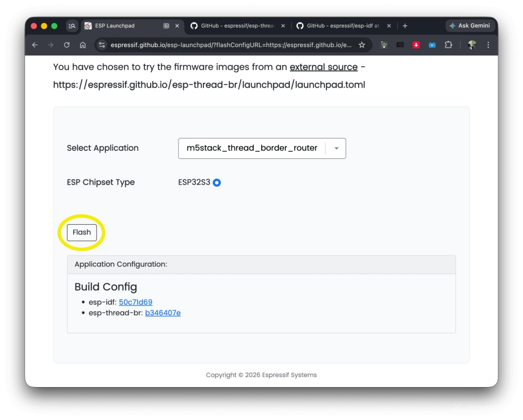Viewport: 523px width, 420px height.
Task: Open the browser home page
Action: (x=83, y=44)
